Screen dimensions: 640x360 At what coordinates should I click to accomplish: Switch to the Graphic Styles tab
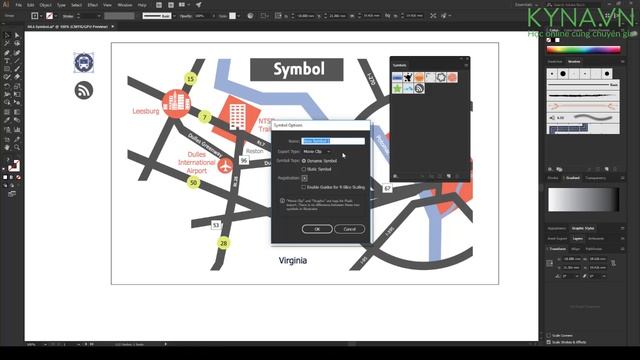click(583, 228)
